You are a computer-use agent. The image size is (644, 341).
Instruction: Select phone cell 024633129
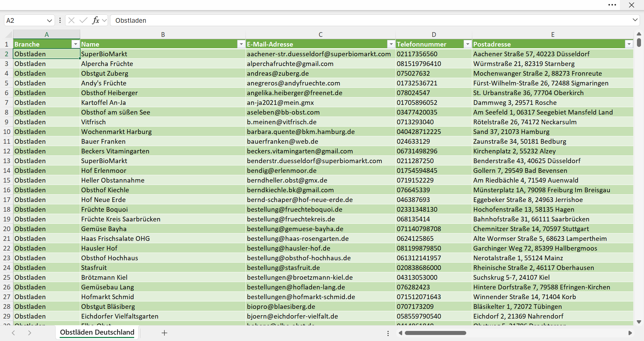434,141
